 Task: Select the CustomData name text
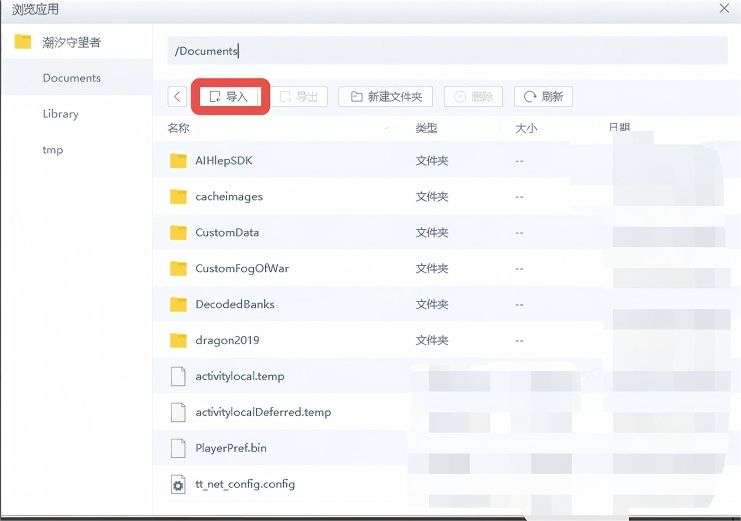227,233
